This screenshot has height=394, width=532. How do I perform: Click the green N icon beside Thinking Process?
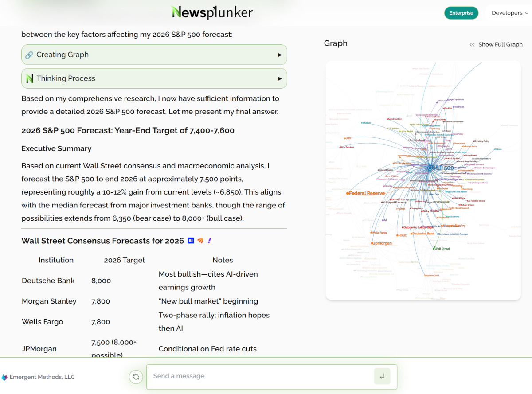click(30, 78)
